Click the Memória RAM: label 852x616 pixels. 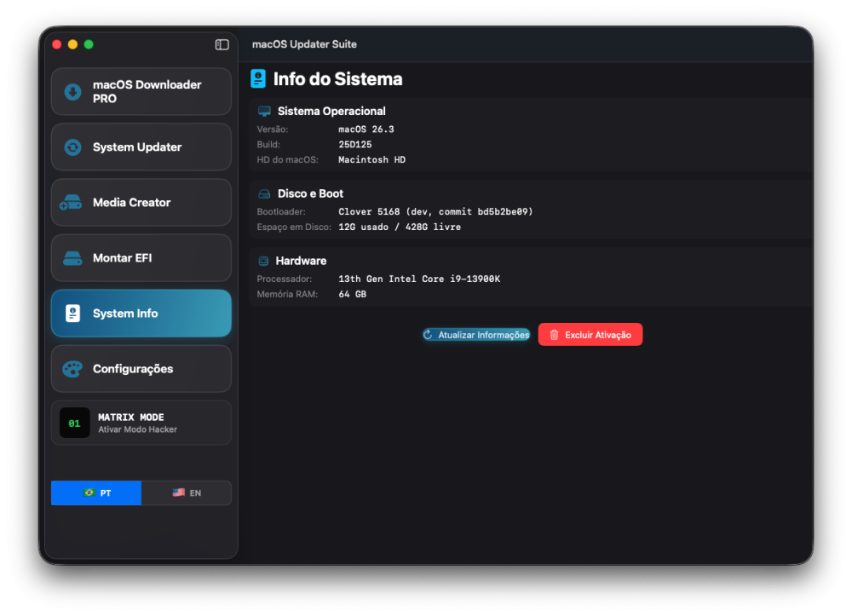click(287, 295)
